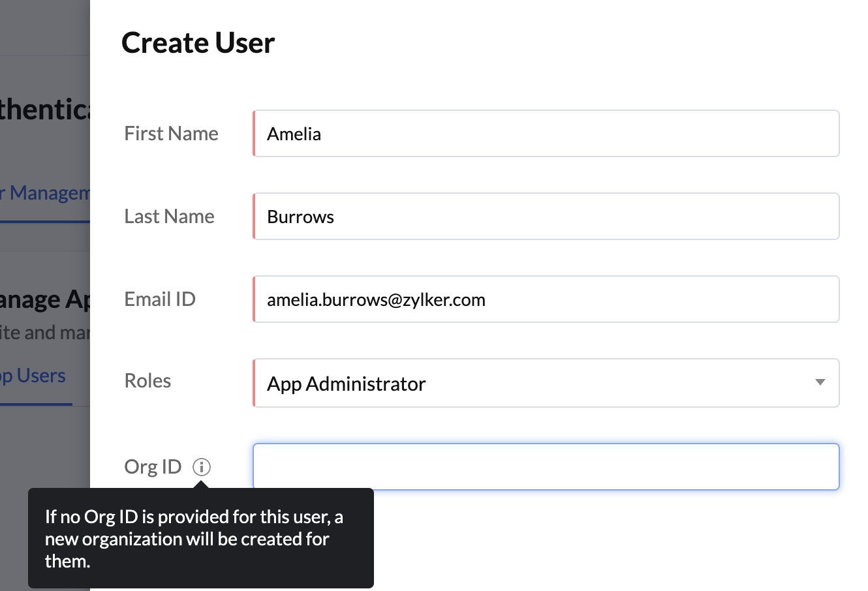Click the Org ID info icon
This screenshot has height=591, width=868.
click(202, 466)
